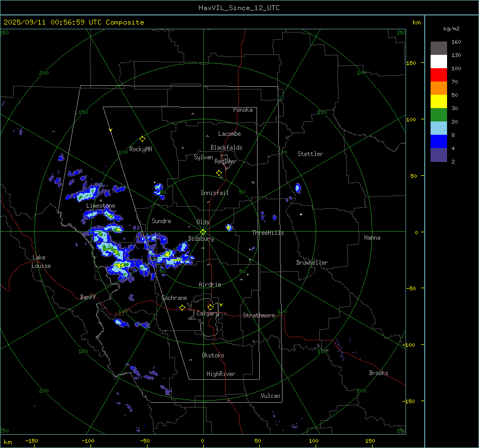Click the white 130 kg/m2 legend swatch

click(x=439, y=61)
